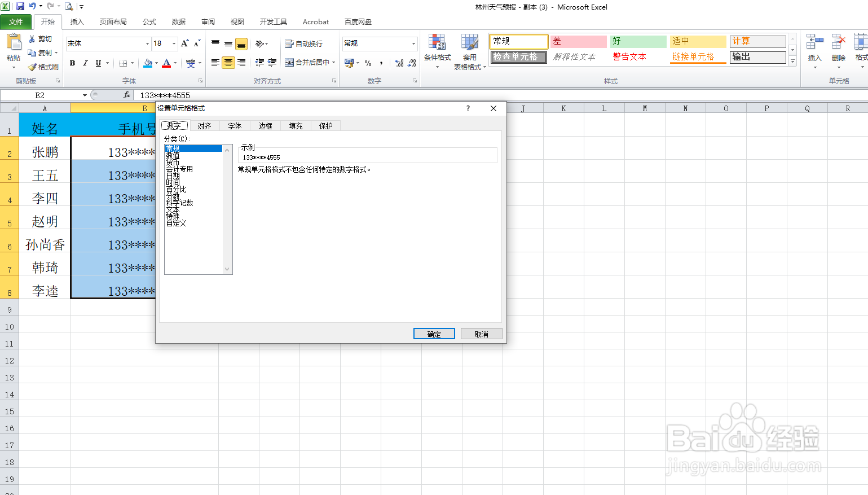Toggle the highlighted center horizontal alignment
The height and width of the screenshot is (495, 868).
coord(228,63)
